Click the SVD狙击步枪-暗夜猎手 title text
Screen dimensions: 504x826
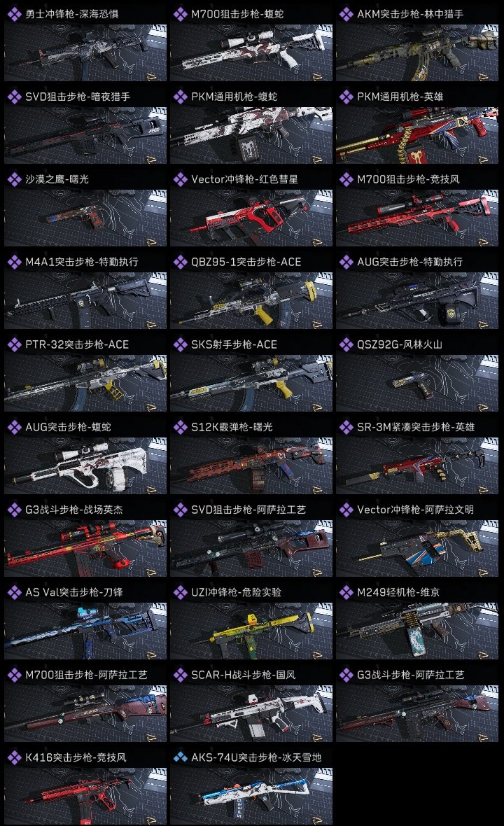click(x=78, y=97)
